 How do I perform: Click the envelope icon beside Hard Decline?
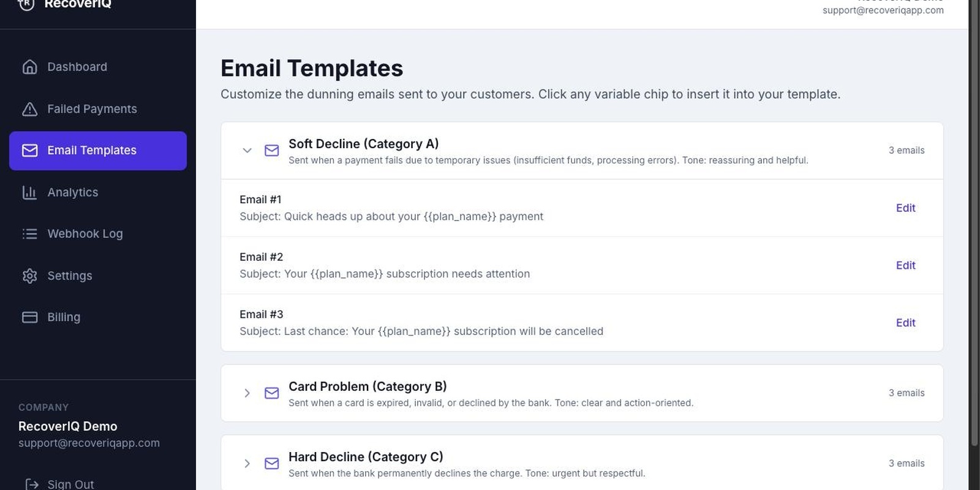tap(272, 464)
